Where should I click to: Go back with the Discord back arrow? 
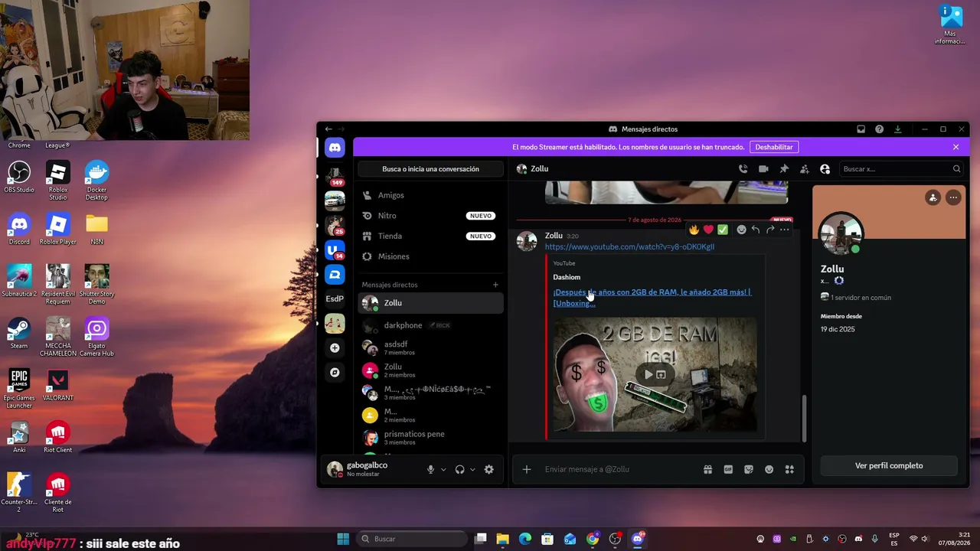coord(328,129)
